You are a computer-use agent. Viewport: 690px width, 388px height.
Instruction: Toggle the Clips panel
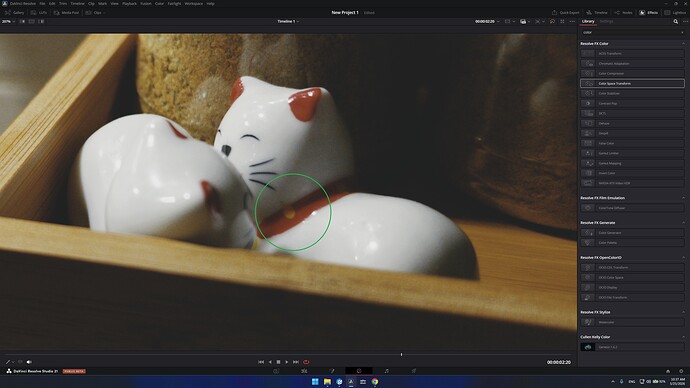pyautogui.click(x=94, y=13)
